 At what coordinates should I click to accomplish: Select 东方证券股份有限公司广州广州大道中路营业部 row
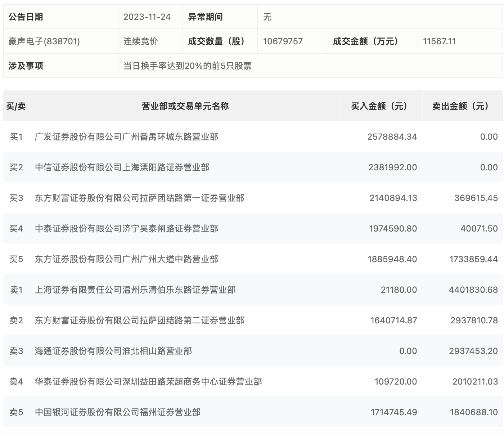click(253, 259)
